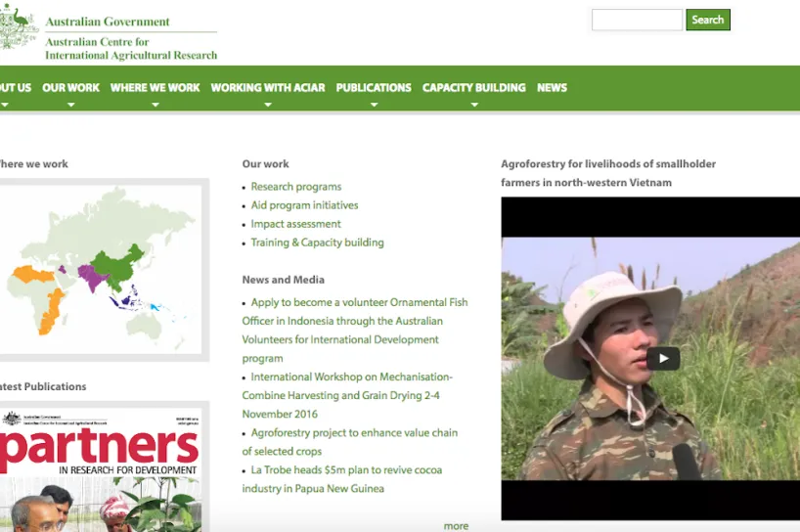Click Australian Centre for International Agricultural Research title
This screenshot has height=532, width=800.
(x=131, y=49)
